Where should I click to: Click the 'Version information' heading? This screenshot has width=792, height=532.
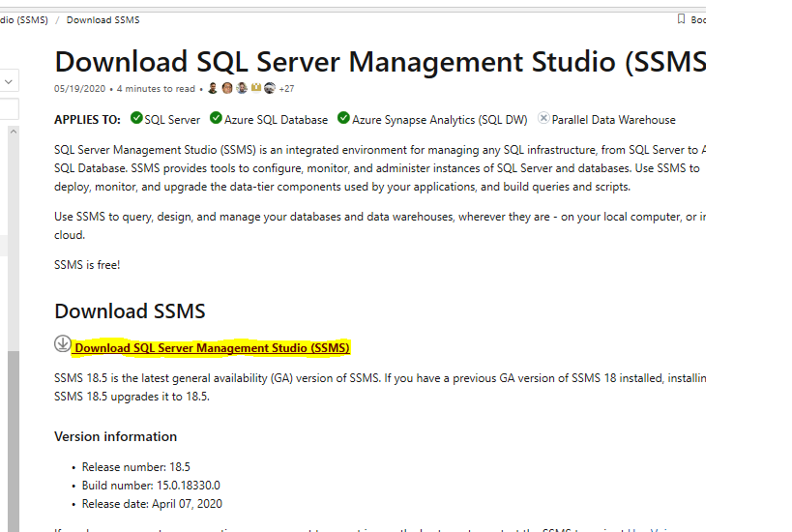pos(116,436)
